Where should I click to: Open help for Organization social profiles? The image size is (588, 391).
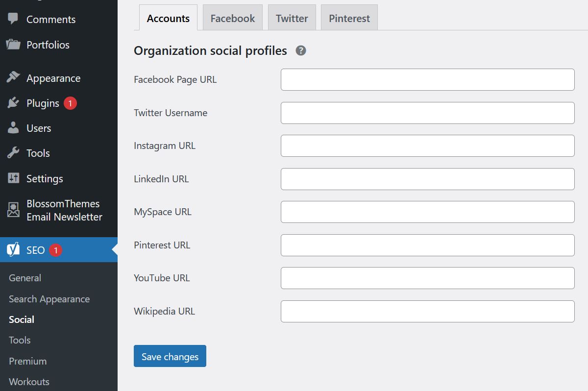point(301,50)
